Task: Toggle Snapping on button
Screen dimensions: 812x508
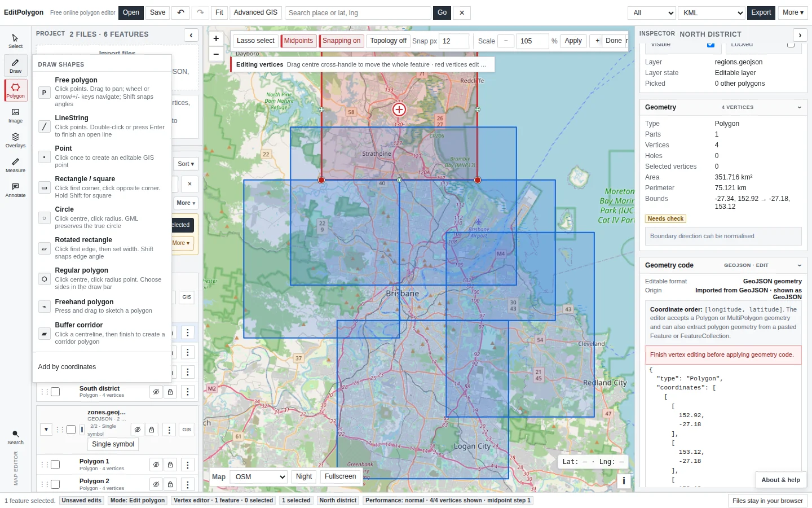Action: click(341, 41)
